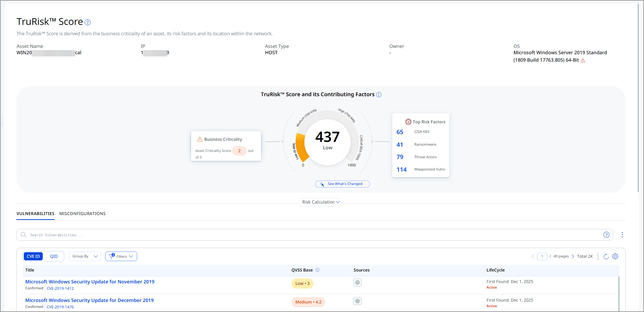Click the LifeCycle column header

[x=496, y=270]
